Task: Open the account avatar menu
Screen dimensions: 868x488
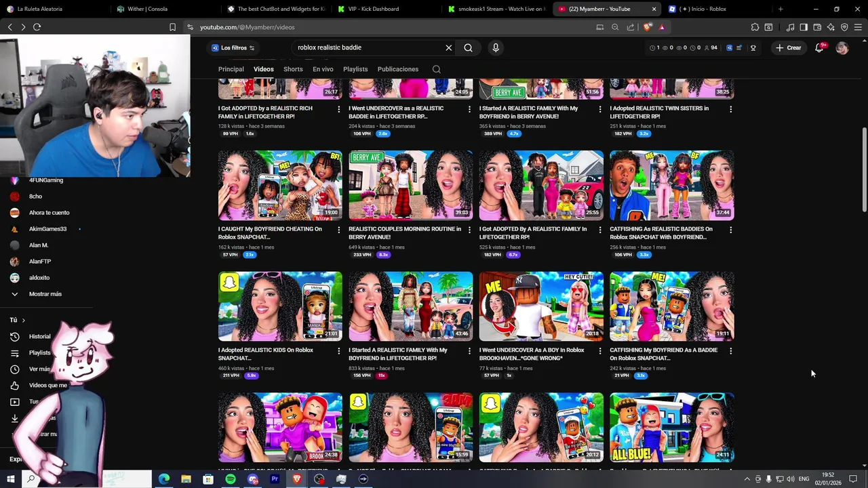Action: [x=842, y=47]
